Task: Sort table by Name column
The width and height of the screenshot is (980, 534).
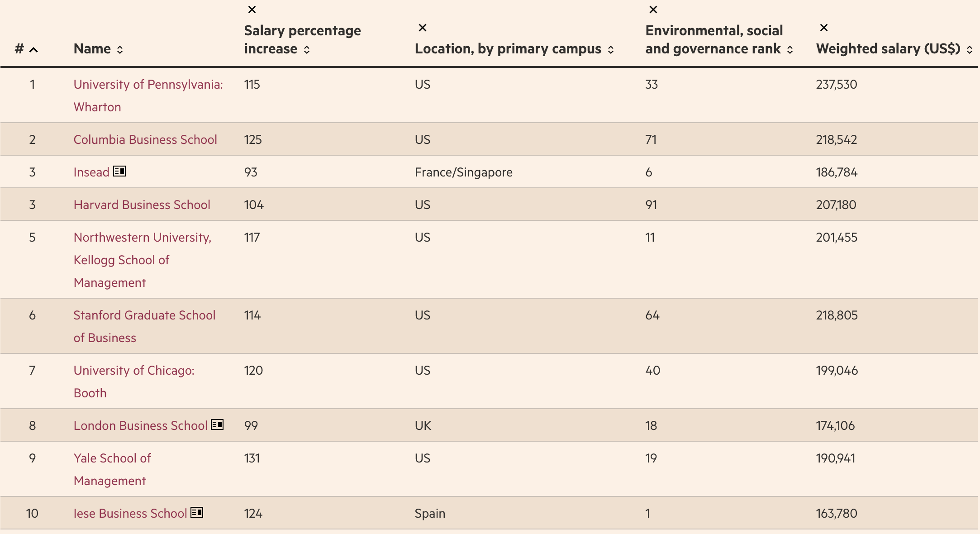Action: [120, 49]
